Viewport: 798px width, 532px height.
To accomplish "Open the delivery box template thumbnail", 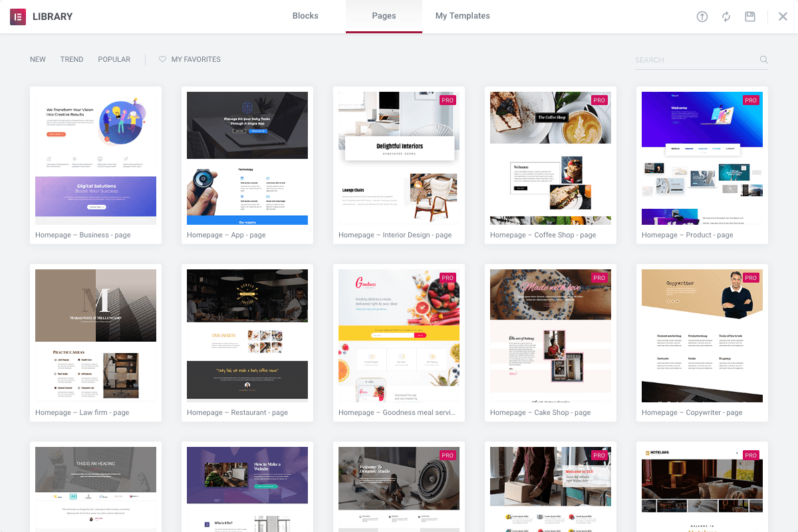I will click(551, 489).
